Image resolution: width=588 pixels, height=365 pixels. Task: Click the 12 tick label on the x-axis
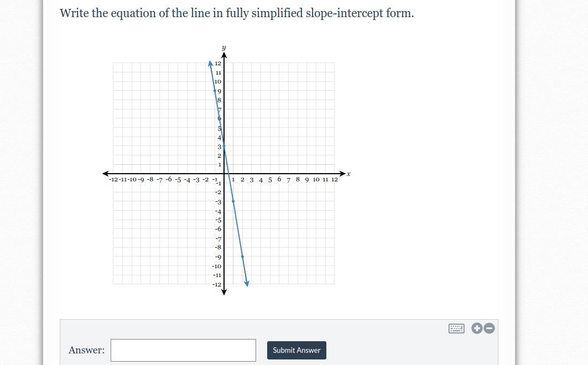tap(335, 180)
